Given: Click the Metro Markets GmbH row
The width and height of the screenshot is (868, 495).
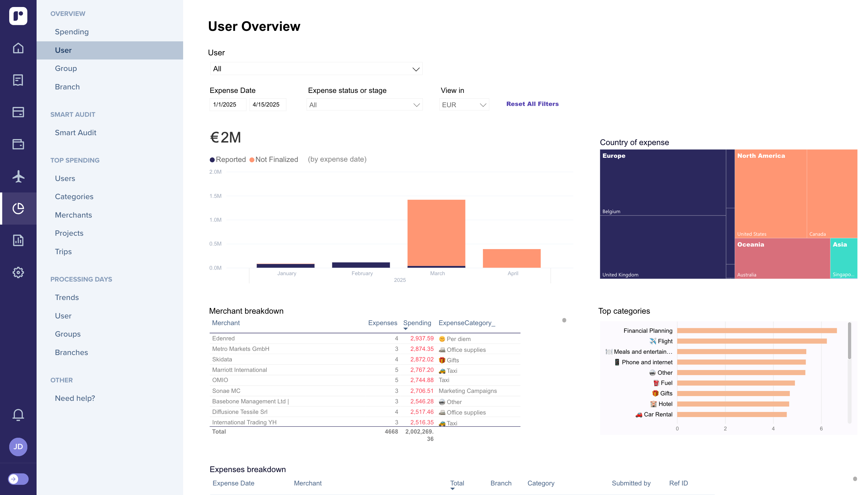Looking at the screenshot, I should (364, 349).
